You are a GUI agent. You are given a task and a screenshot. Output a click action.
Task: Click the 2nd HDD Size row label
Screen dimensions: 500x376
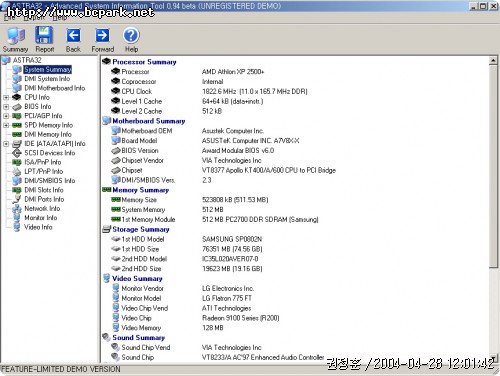coord(141,269)
